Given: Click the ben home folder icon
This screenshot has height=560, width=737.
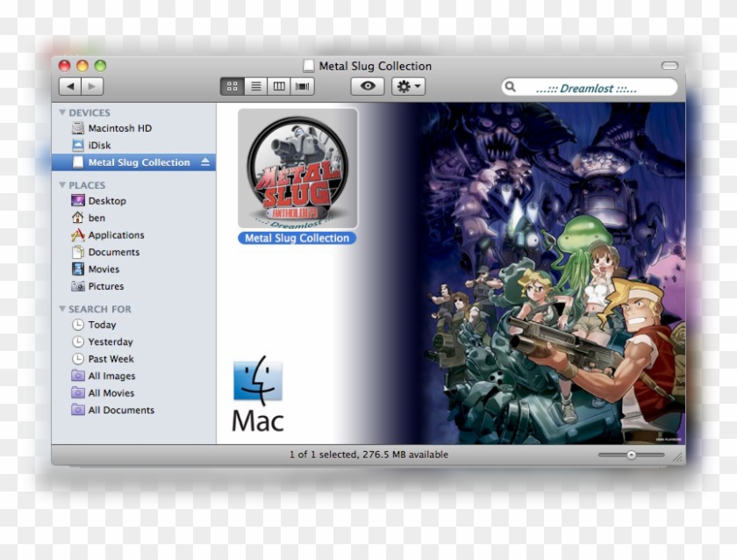Looking at the screenshot, I should click(x=77, y=218).
